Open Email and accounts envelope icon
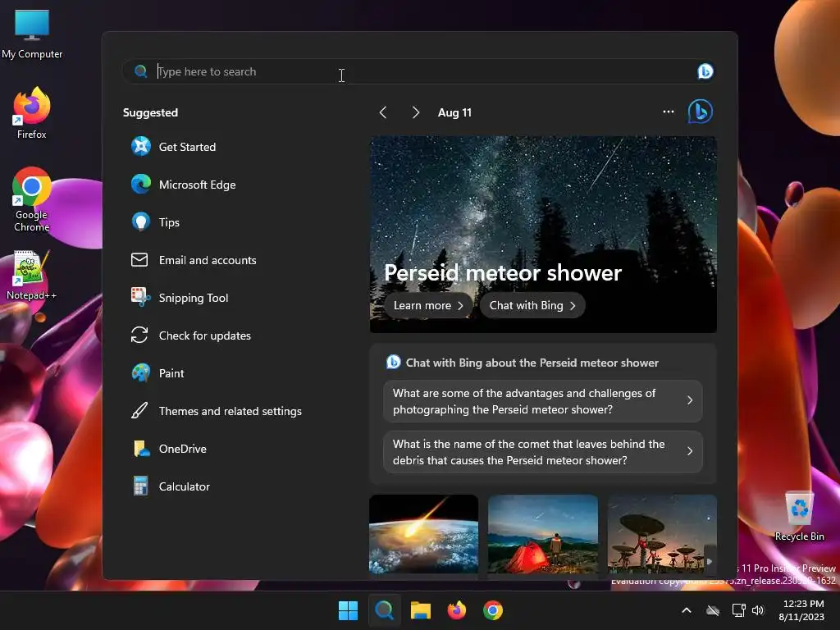The height and width of the screenshot is (630, 840). point(139,260)
